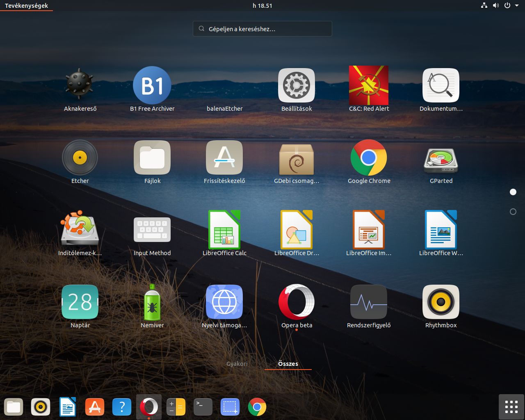525x420 pixels.
Task: Toggle the Show Applications grid button
Action: click(511, 407)
